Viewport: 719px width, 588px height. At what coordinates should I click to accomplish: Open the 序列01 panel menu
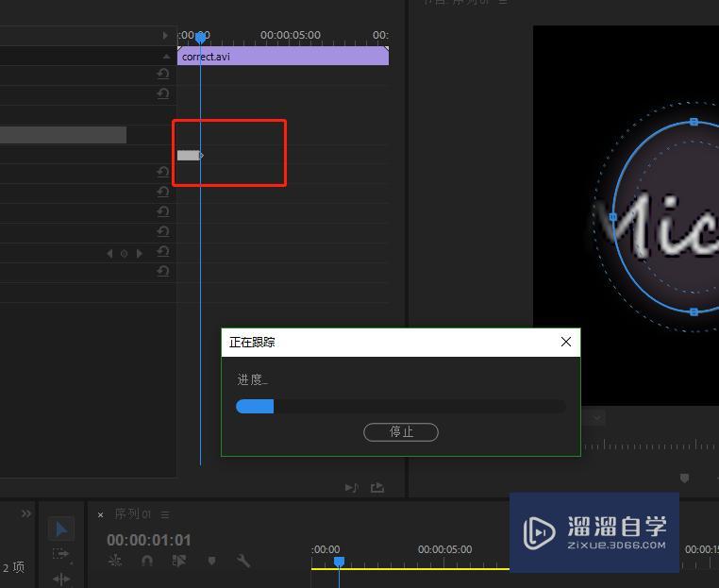[165, 514]
